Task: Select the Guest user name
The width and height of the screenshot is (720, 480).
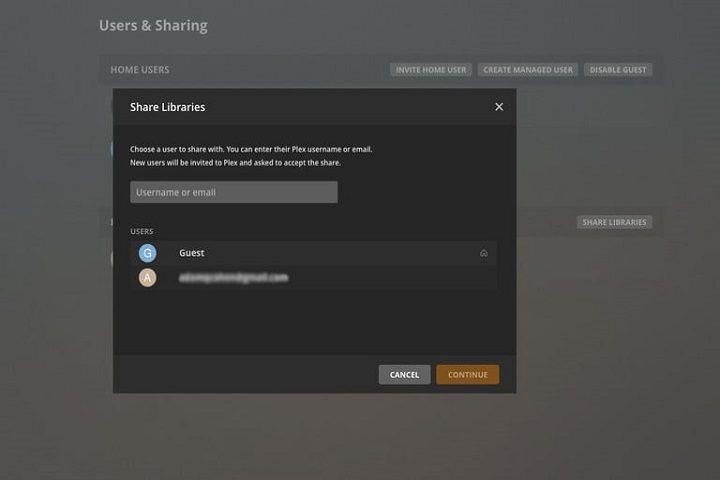Action: pyautogui.click(x=192, y=253)
